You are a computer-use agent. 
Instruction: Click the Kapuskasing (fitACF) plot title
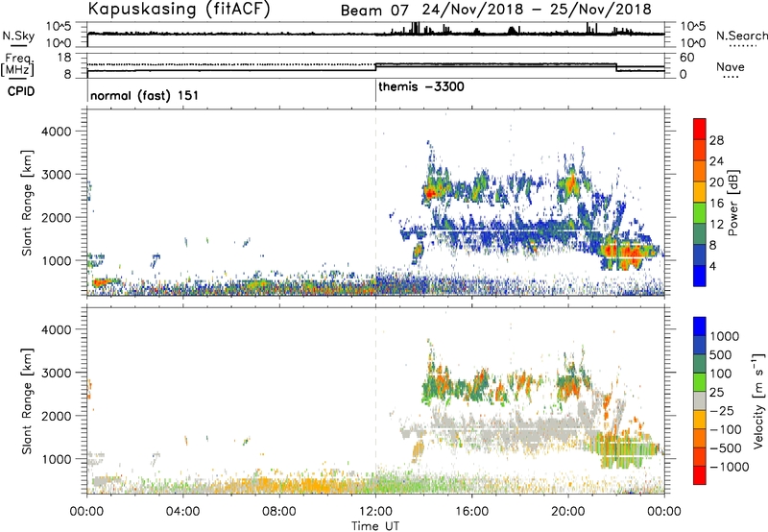[179, 9]
